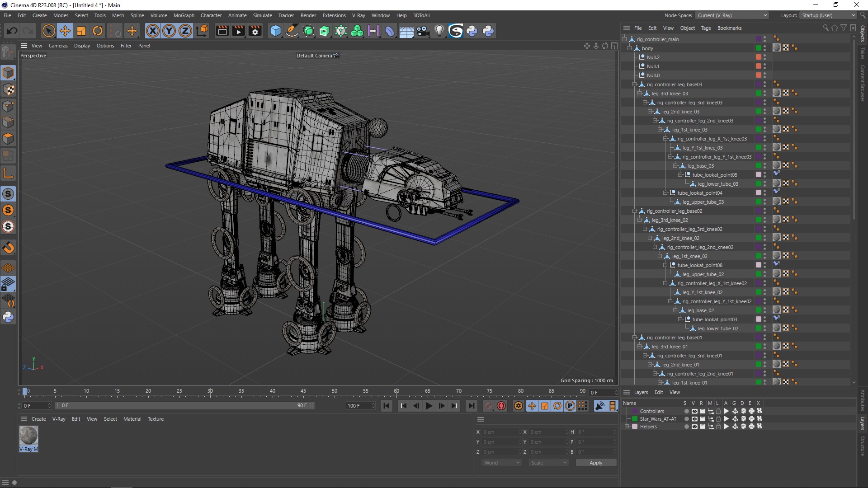Click the Helpers layer pink color swatch
Screen dimensions: 868x488
(x=635, y=427)
